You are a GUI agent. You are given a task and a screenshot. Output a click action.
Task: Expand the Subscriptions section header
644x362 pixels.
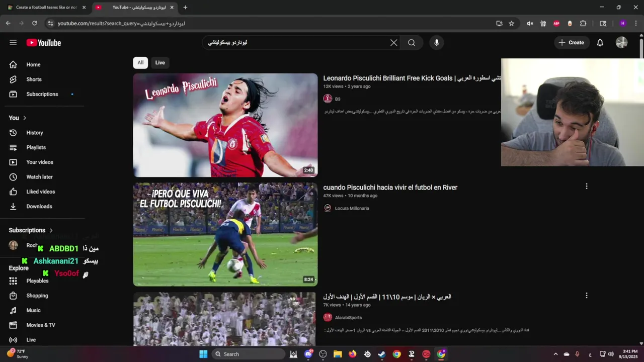point(31,230)
